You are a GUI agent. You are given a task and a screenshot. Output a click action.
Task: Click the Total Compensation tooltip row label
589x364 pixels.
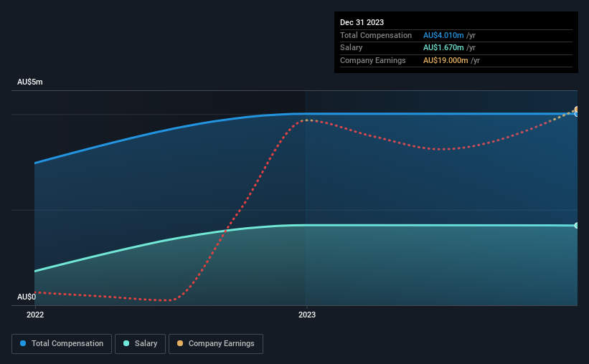376,35
